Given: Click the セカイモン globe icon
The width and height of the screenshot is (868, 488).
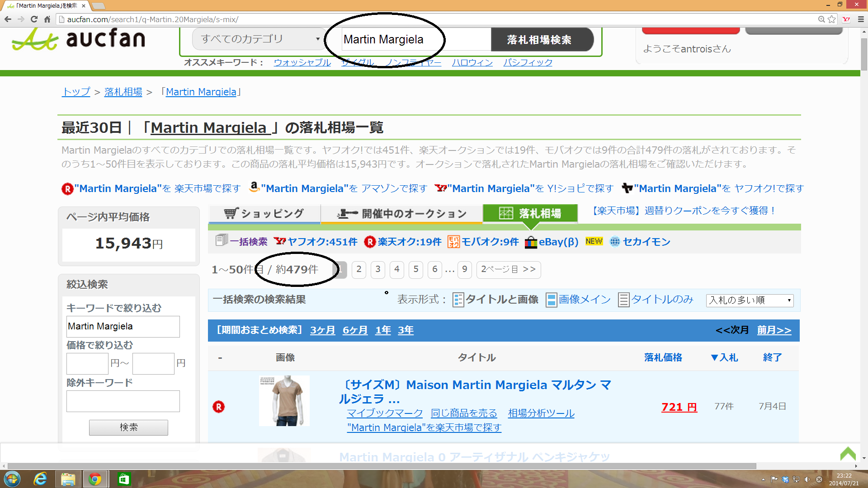Looking at the screenshot, I should [615, 242].
